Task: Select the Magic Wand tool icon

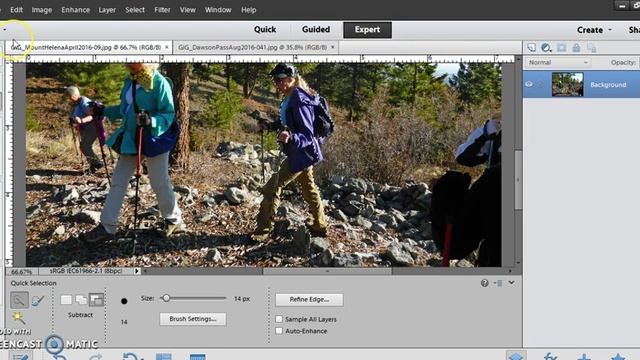Action: pos(18,318)
